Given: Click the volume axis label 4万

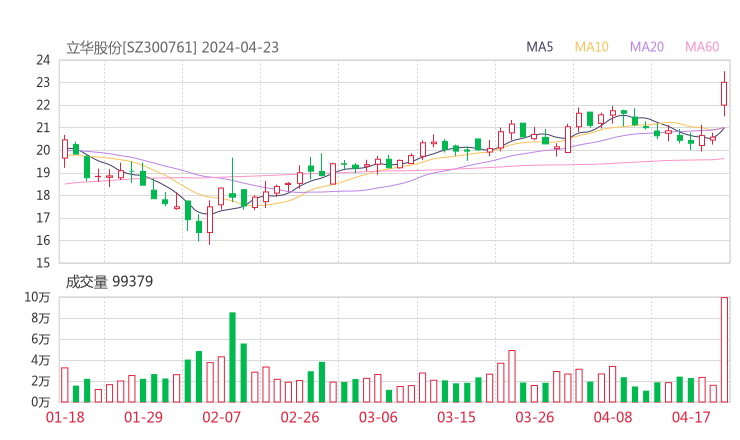Looking at the screenshot, I should (x=41, y=360).
